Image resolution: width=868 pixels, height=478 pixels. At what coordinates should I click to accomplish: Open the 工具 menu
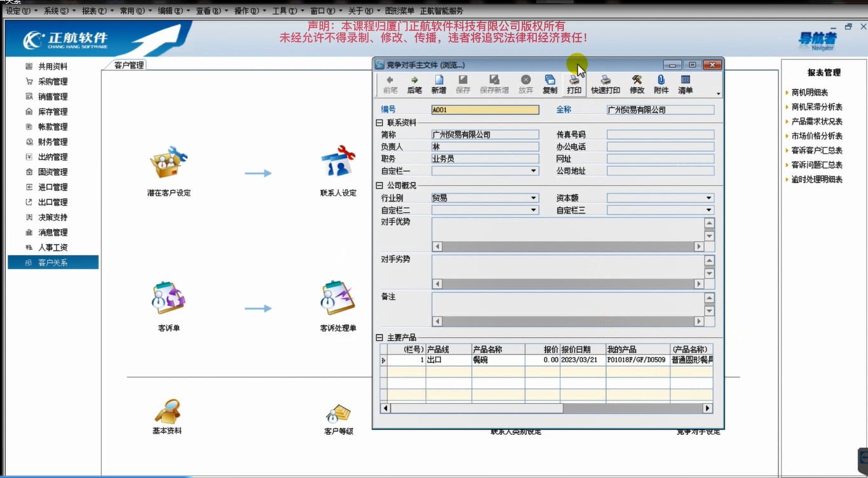[288, 11]
